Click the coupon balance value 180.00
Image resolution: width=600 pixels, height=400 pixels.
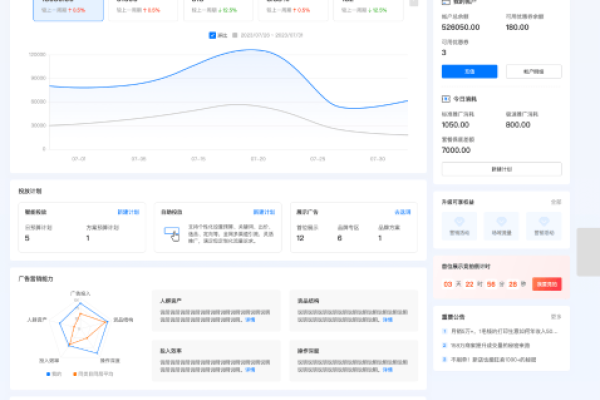[x=517, y=27]
